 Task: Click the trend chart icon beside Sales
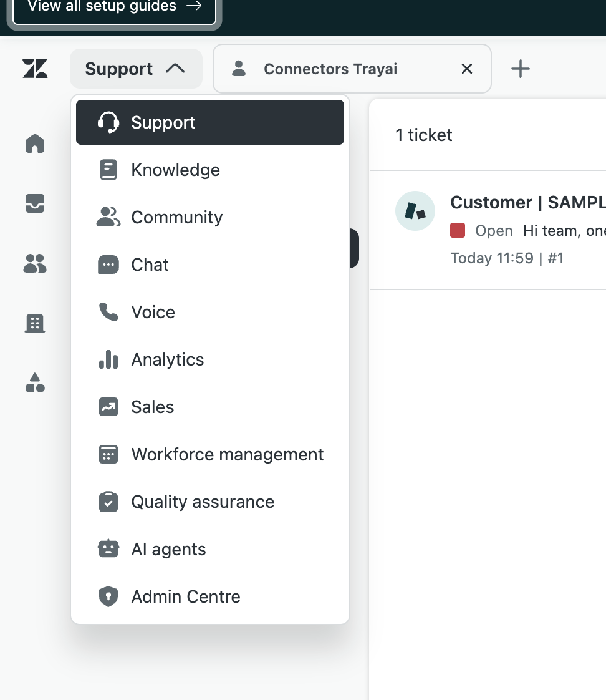click(x=108, y=407)
